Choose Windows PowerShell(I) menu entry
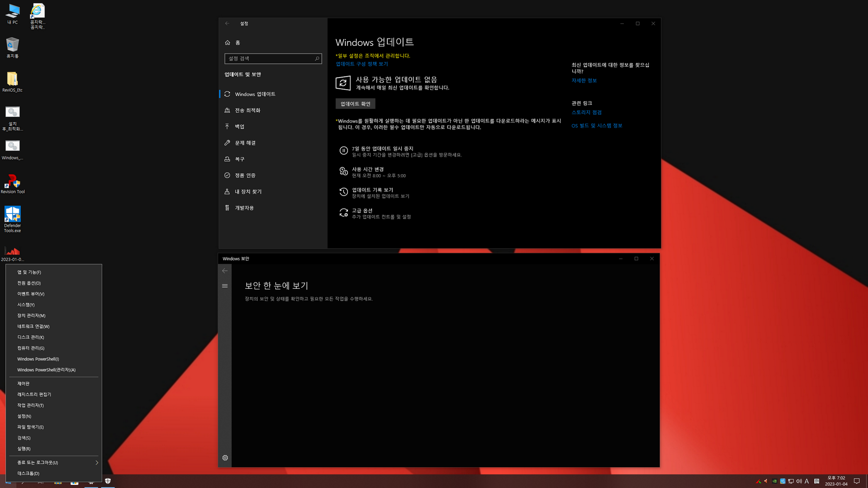This screenshot has width=868, height=488. tap(54, 359)
